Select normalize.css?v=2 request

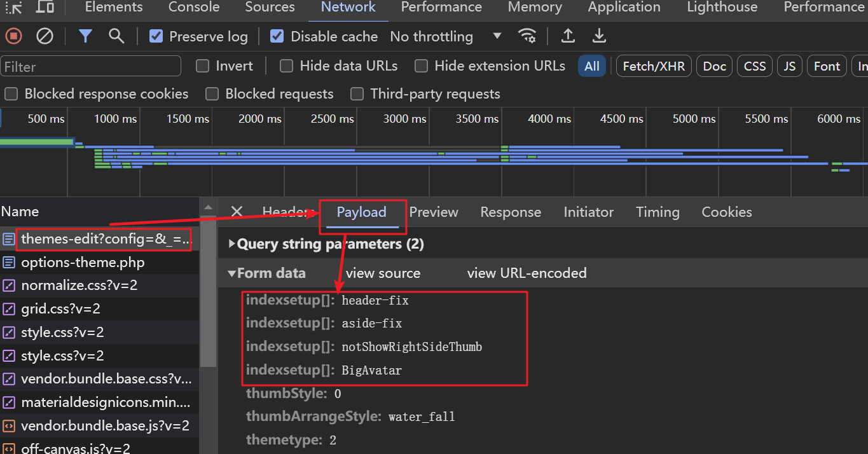(x=99, y=285)
